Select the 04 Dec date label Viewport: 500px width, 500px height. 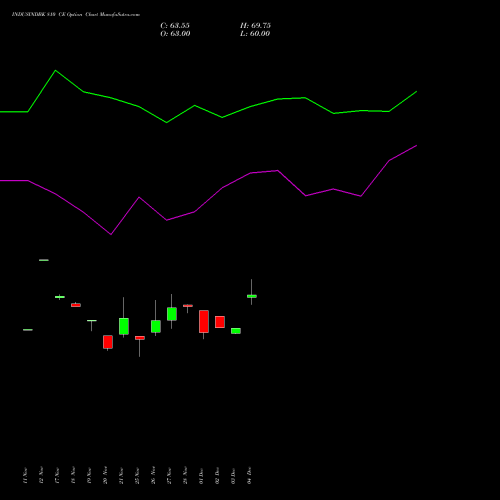249,476
